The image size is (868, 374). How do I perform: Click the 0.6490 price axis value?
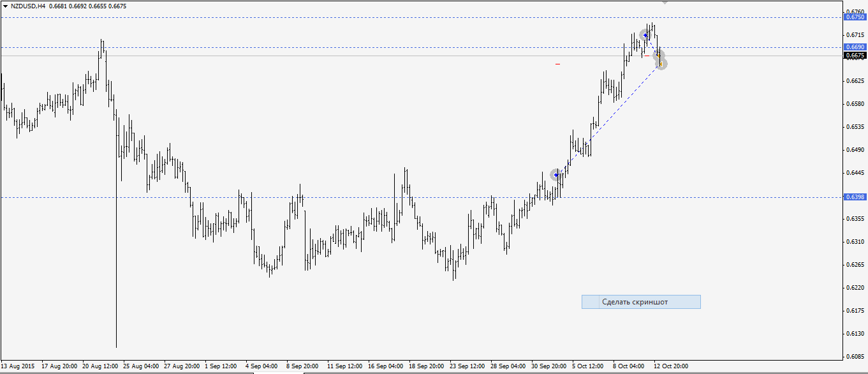pyautogui.click(x=857, y=150)
